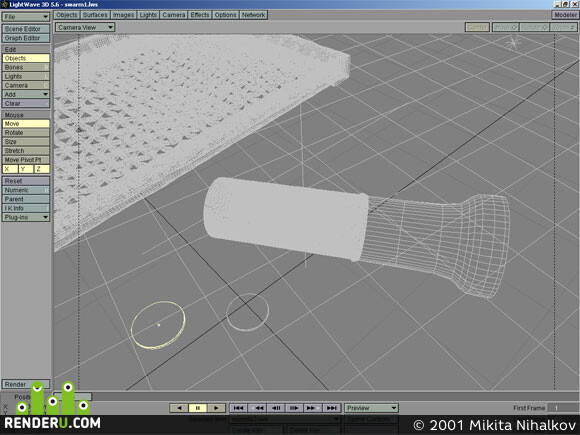Toggle the Z axis constraint

(x=41, y=169)
